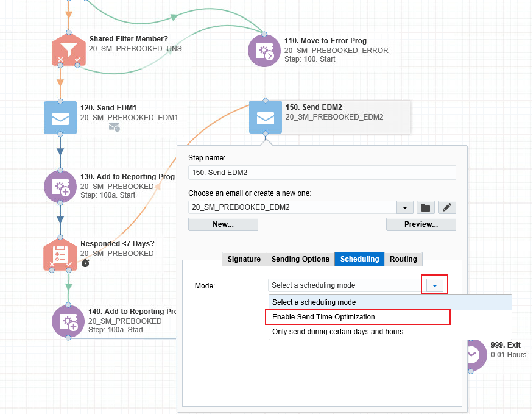Select the 110. Move to Error Prog step icon
The image size is (532, 414).
(264, 51)
